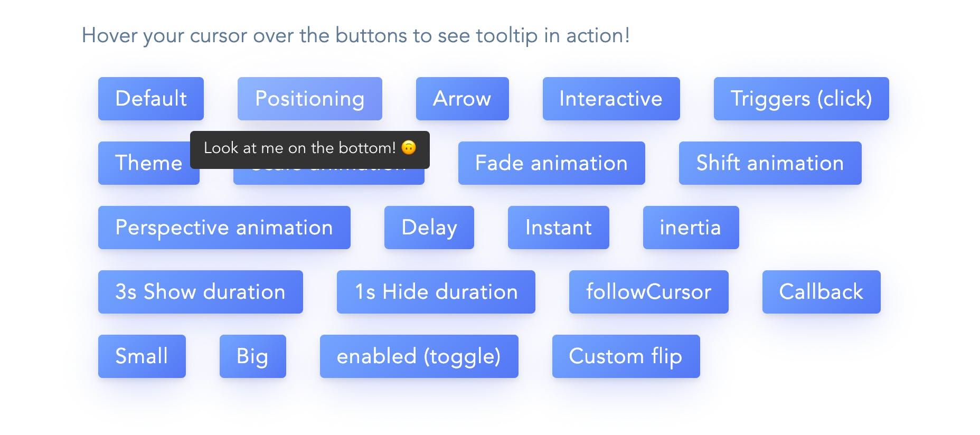Viewport: 980px width, 435px height.
Task: Toggle the enabled (toggle) button
Action: 419,356
